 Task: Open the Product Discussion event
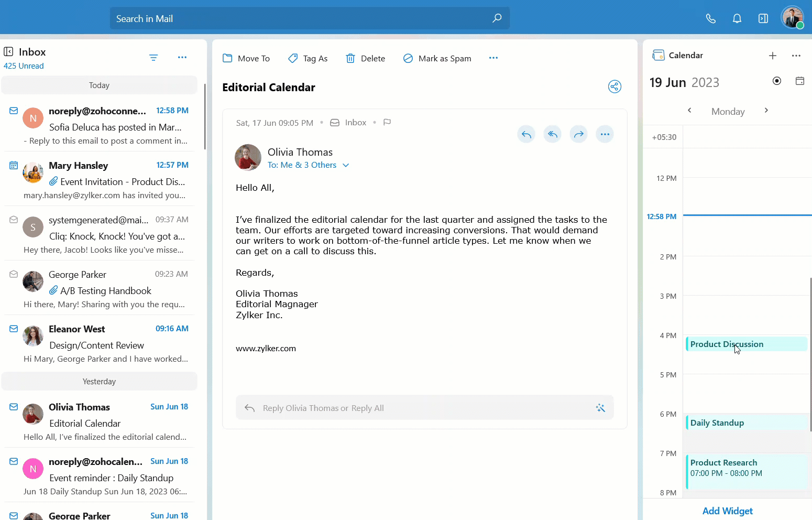pos(747,344)
